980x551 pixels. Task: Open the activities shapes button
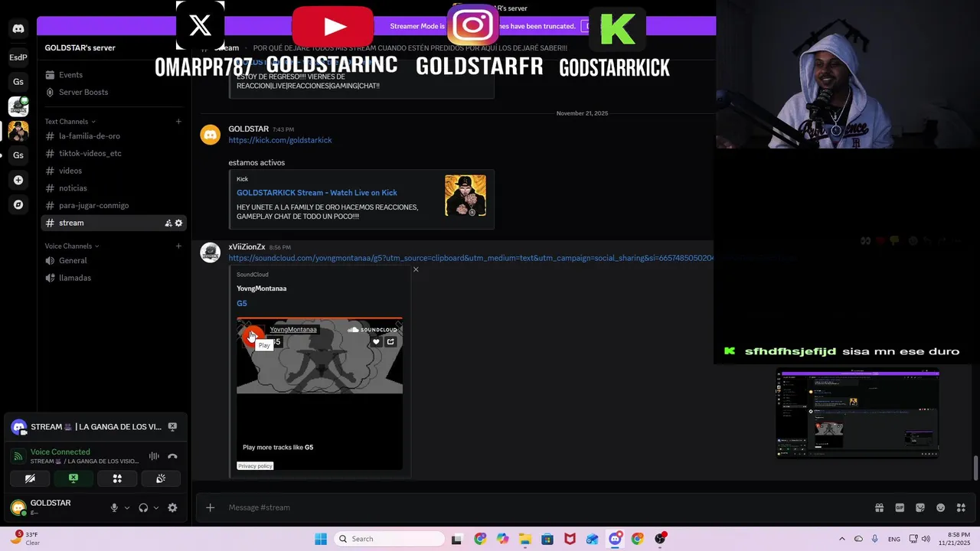coord(117,478)
